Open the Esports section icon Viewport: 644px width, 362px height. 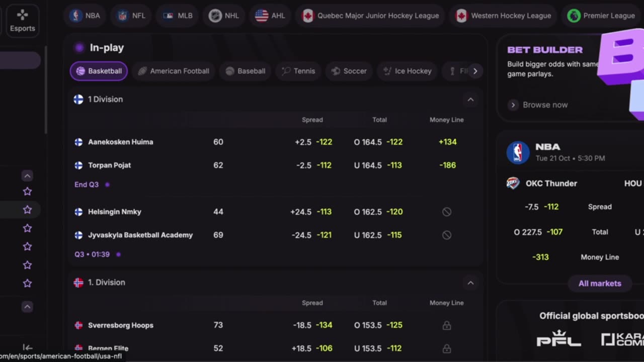pyautogui.click(x=23, y=16)
